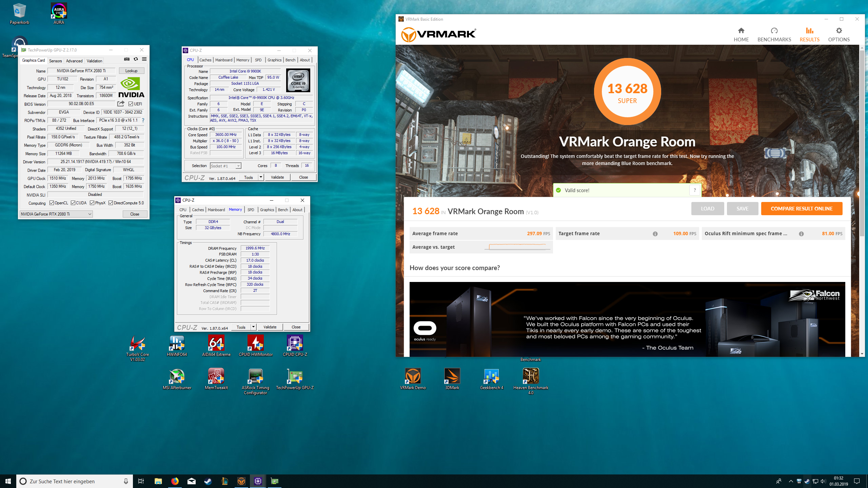Click Close in lower CPU-Z window
This screenshot has width=868, height=488.
pos(296,327)
